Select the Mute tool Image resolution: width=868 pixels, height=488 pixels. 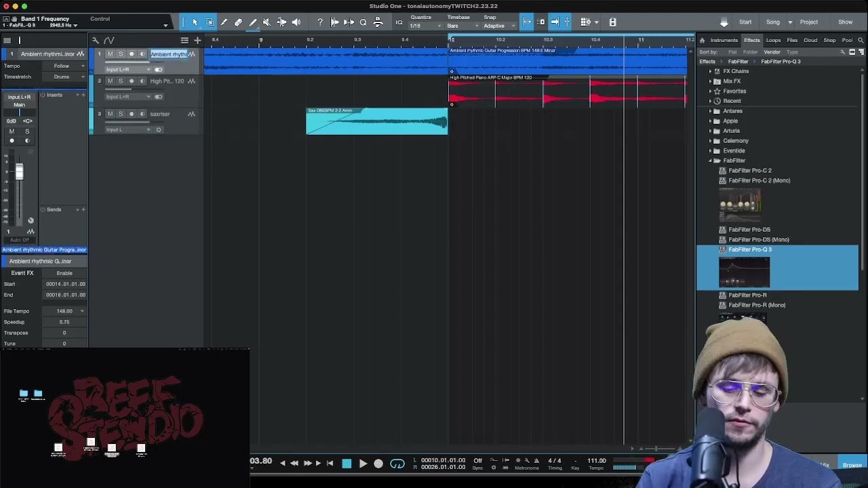[267, 22]
